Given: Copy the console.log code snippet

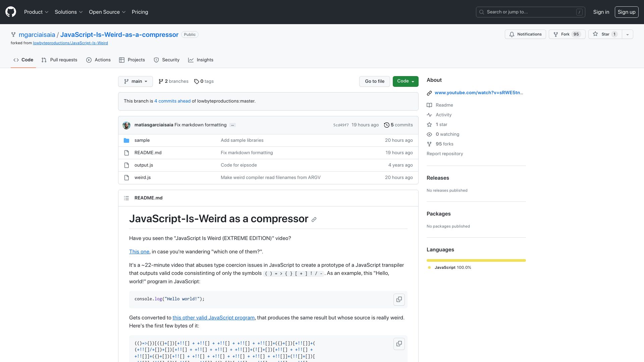Looking at the screenshot, I should (399, 300).
